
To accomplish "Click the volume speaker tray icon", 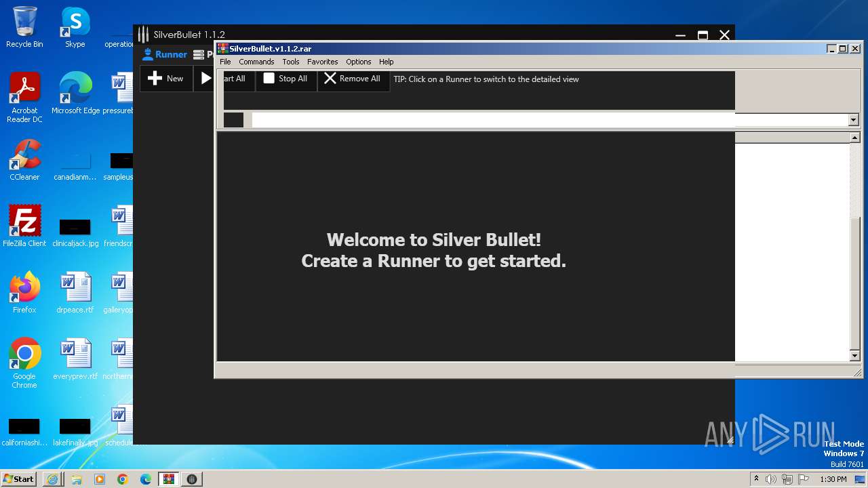I will point(771,479).
